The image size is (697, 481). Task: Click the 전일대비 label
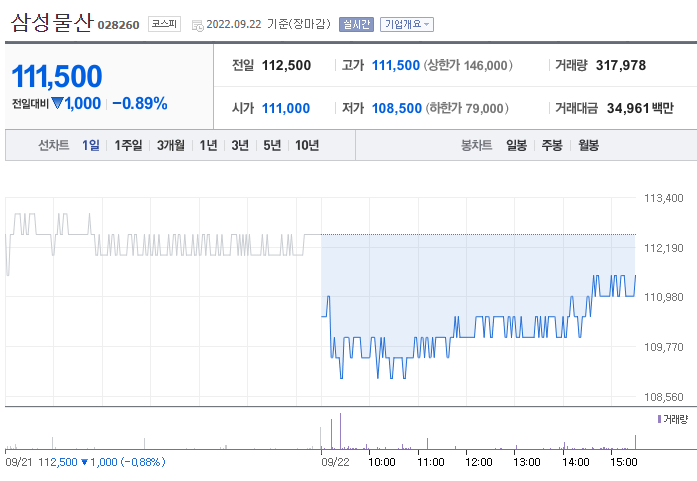click(x=30, y=104)
